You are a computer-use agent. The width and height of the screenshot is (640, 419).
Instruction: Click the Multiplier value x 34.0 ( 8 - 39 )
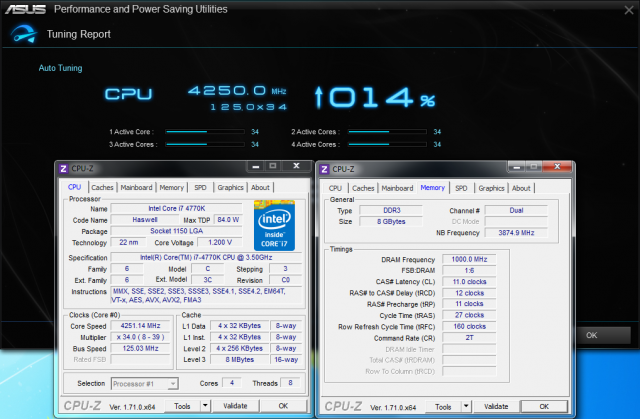click(140, 337)
